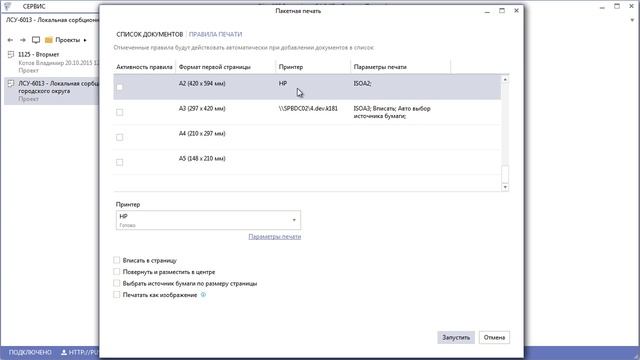This screenshot has height=360, width=640.
Task: Minimize the Пакетная печать dialog
Action: tap(487, 11)
